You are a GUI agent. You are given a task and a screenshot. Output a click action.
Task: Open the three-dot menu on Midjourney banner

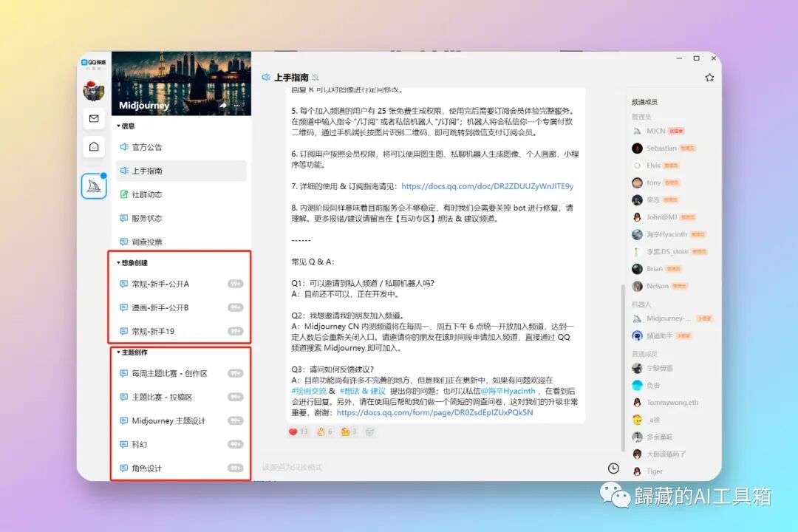[236, 106]
